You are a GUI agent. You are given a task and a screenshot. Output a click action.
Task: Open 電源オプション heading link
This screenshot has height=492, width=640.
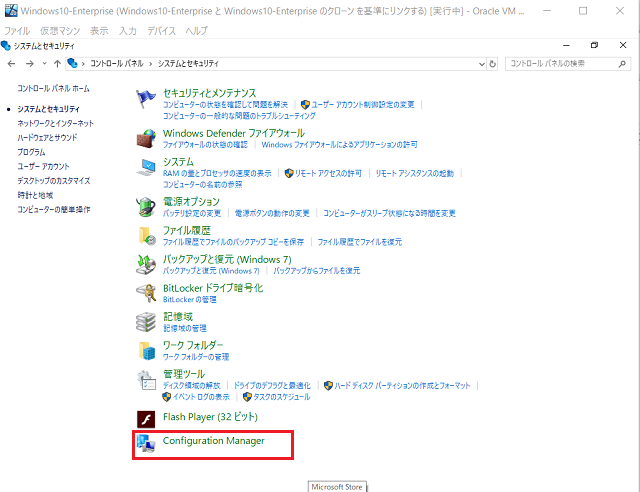pos(191,201)
